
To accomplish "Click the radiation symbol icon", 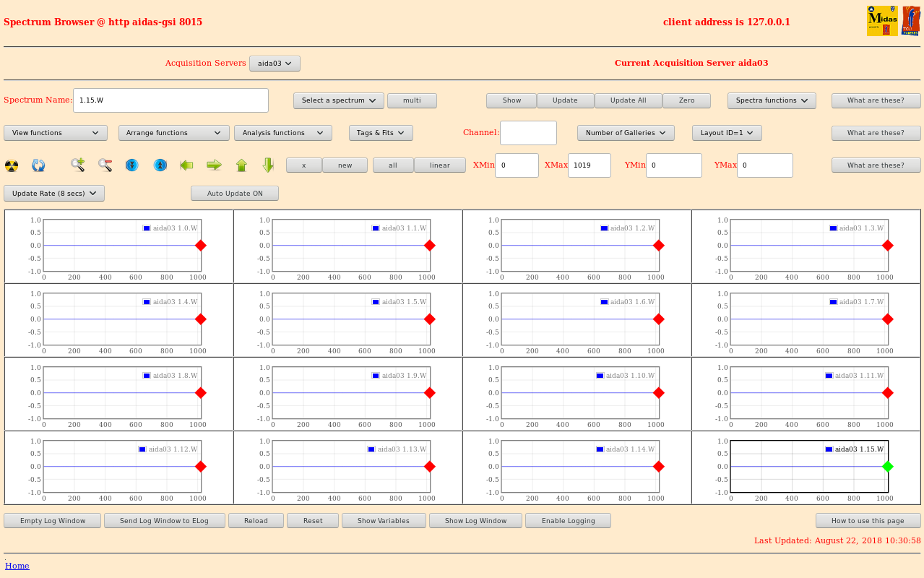I will click(12, 165).
